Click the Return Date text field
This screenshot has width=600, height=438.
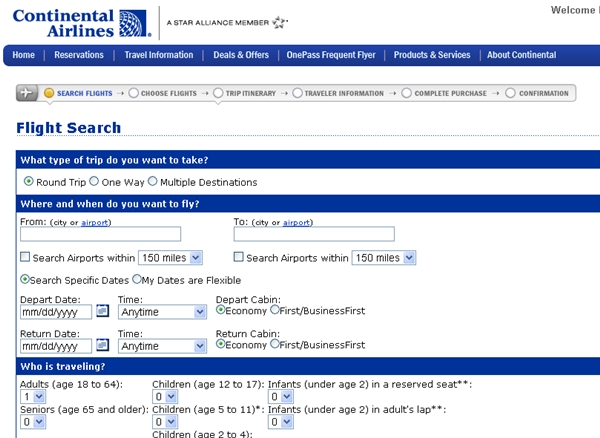pos(56,346)
